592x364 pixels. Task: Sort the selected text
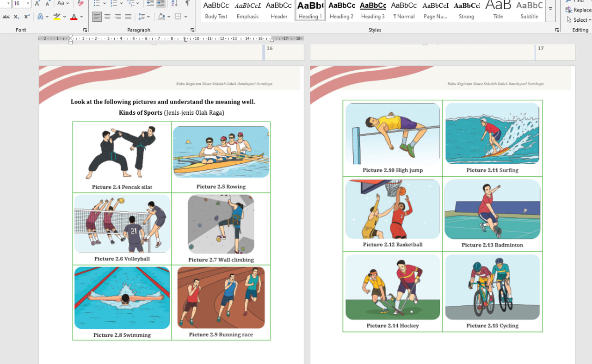pyautogui.click(x=174, y=3)
